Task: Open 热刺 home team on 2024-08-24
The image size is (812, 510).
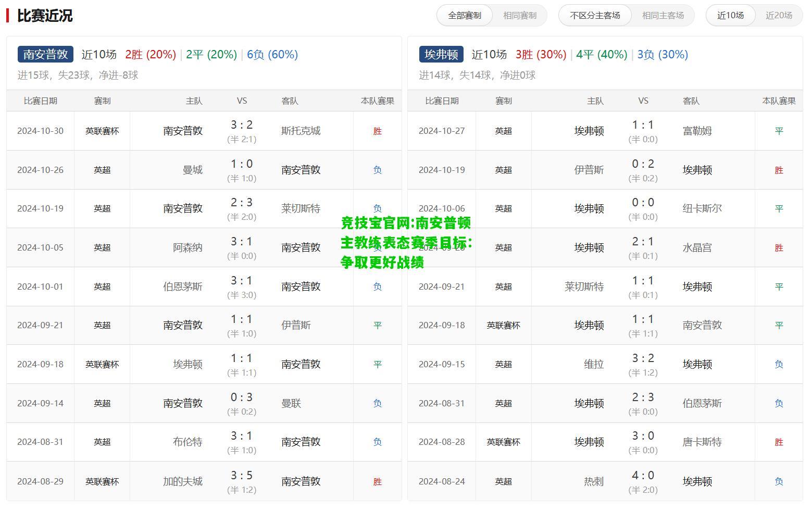Action: coord(594,481)
